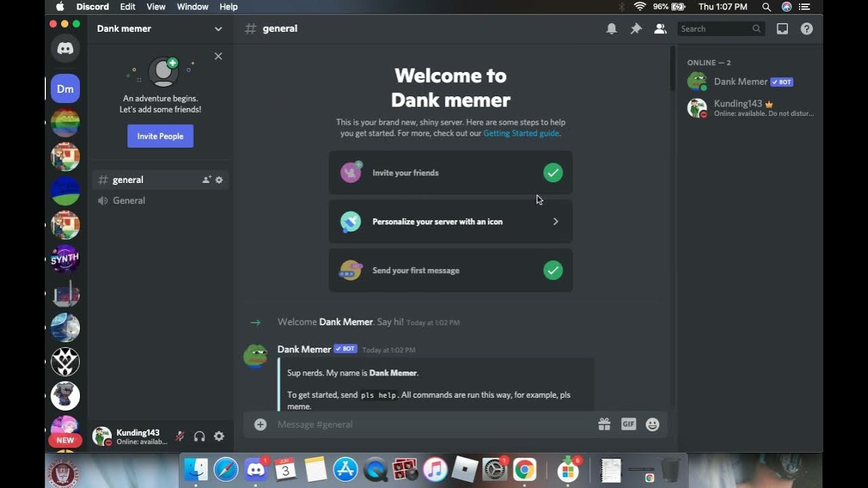Click Dank Memer in member list
868x488 pixels.
click(x=750, y=82)
